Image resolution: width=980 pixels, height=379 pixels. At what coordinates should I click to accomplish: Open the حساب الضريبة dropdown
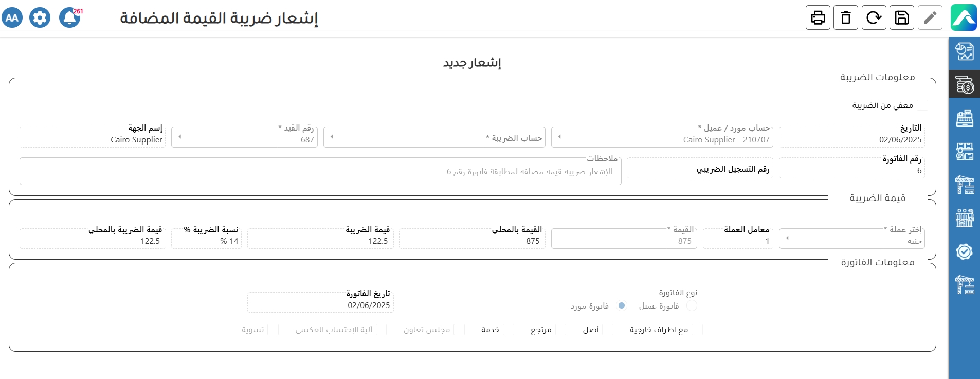437,137
